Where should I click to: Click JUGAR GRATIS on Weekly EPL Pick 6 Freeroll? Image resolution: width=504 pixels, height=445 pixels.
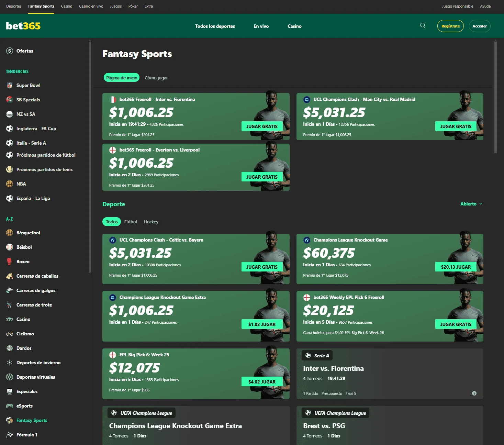coord(456,324)
